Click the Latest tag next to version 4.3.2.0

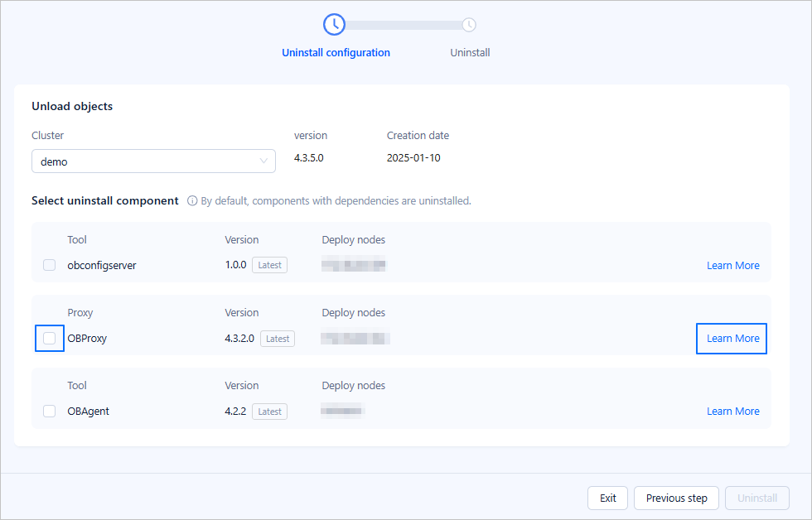click(x=278, y=339)
